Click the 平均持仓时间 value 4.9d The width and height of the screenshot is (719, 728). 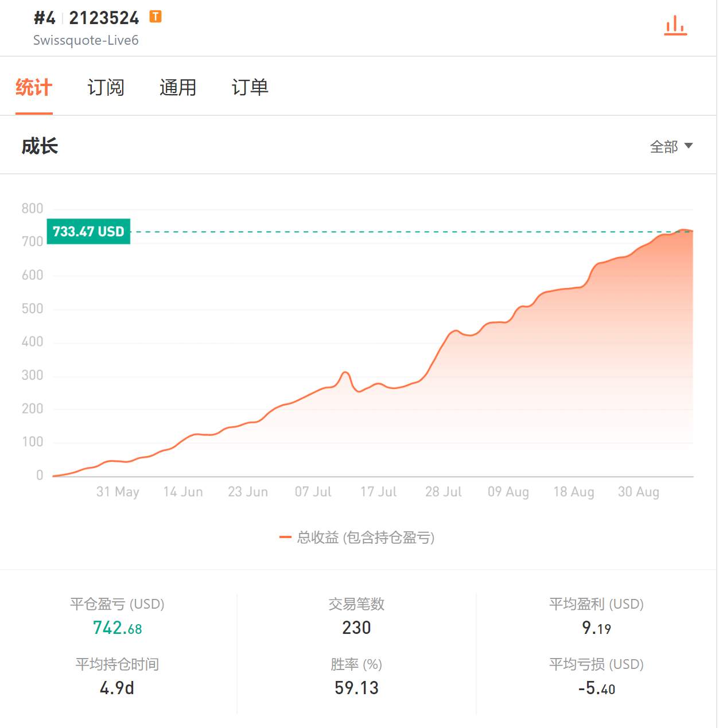(x=117, y=688)
